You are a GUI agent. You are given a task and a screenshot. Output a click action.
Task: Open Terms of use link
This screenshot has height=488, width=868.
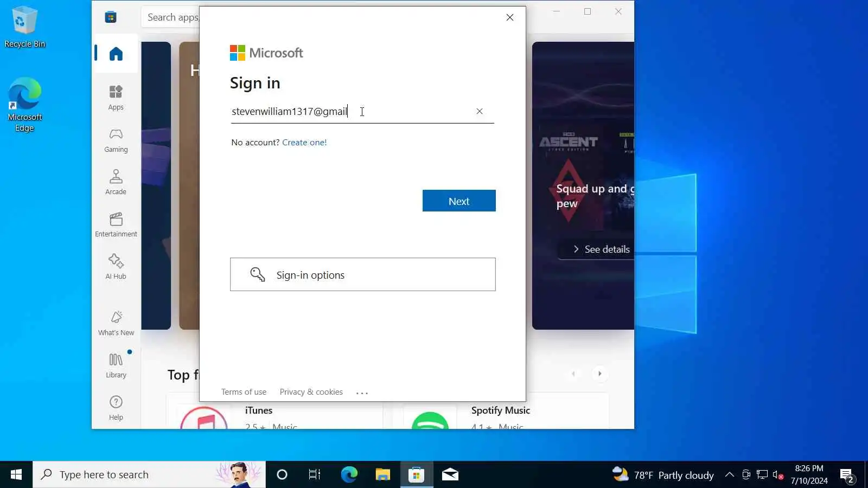244,392
